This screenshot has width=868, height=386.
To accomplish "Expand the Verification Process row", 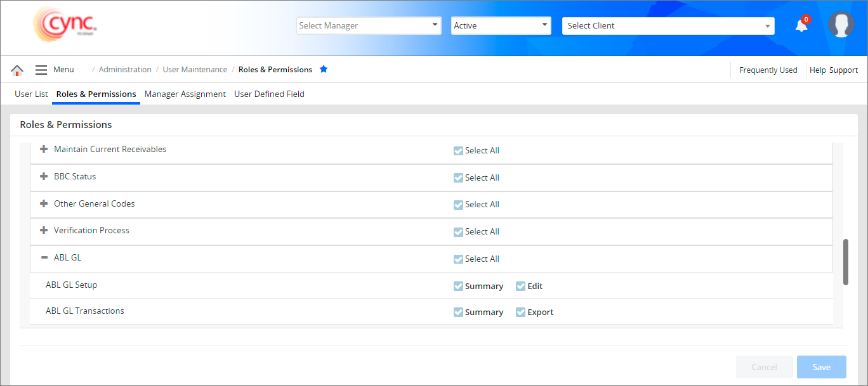I will click(44, 231).
